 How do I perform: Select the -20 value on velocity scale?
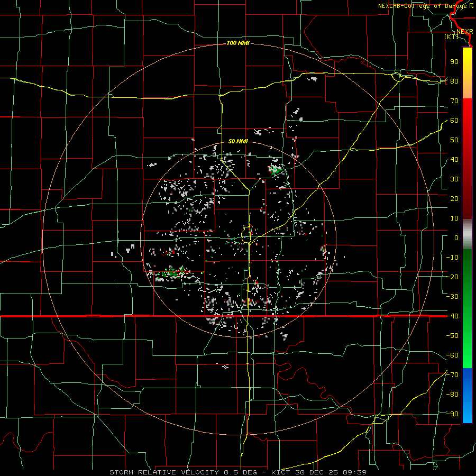(452, 277)
